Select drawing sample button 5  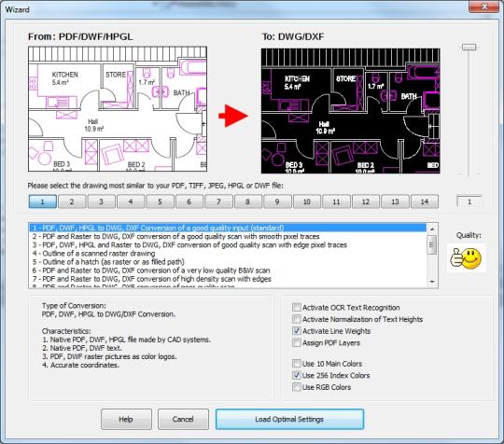(x=160, y=201)
